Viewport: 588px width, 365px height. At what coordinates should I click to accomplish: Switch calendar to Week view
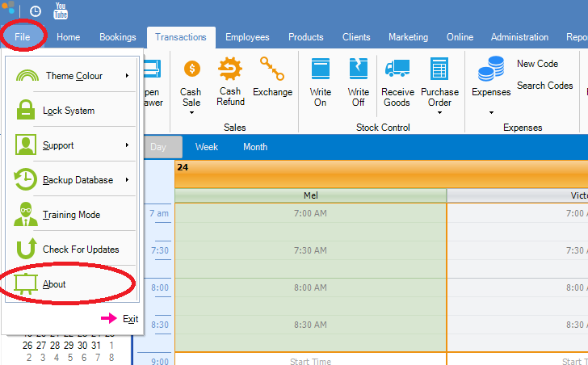pos(207,147)
